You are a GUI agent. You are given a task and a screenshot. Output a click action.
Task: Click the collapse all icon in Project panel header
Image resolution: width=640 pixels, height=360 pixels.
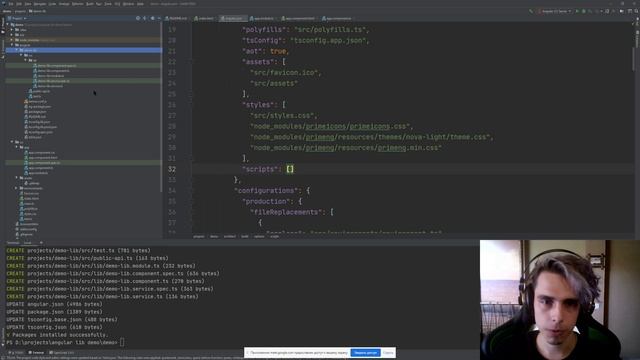coord(144,18)
